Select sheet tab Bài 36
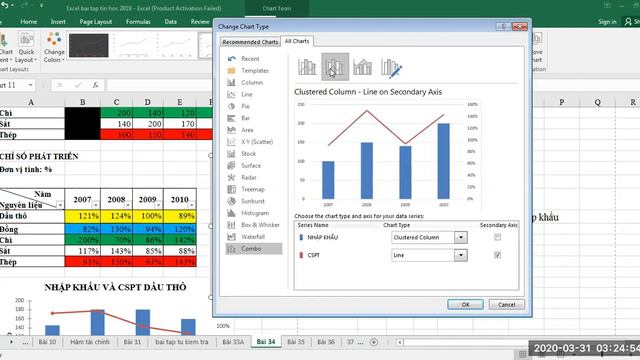640x360 pixels. 326,342
